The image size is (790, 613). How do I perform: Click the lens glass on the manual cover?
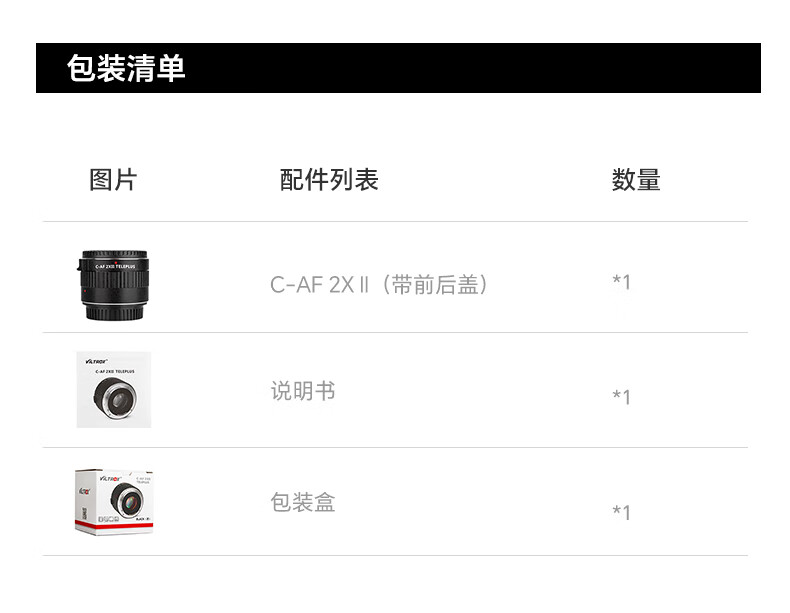pyautogui.click(x=118, y=400)
